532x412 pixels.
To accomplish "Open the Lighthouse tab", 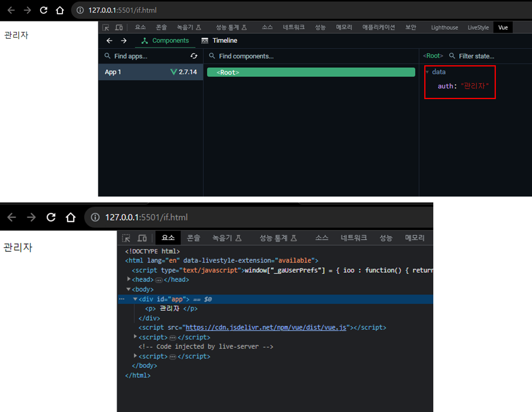I will click(444, 28).
